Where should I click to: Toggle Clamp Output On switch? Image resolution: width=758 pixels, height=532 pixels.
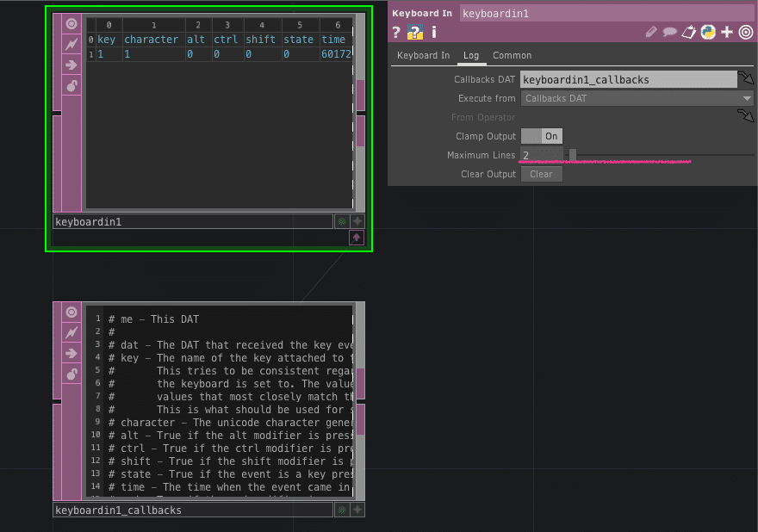click(x=542, y=136)
